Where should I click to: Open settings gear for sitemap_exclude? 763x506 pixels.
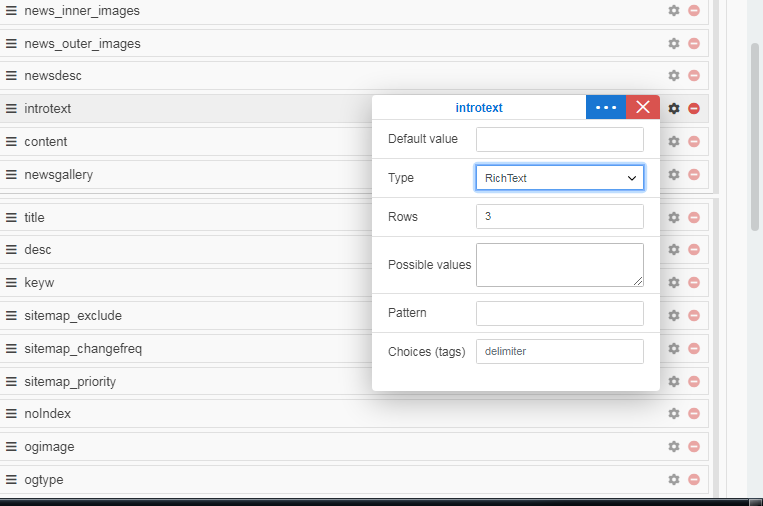[x=674, y=315]
